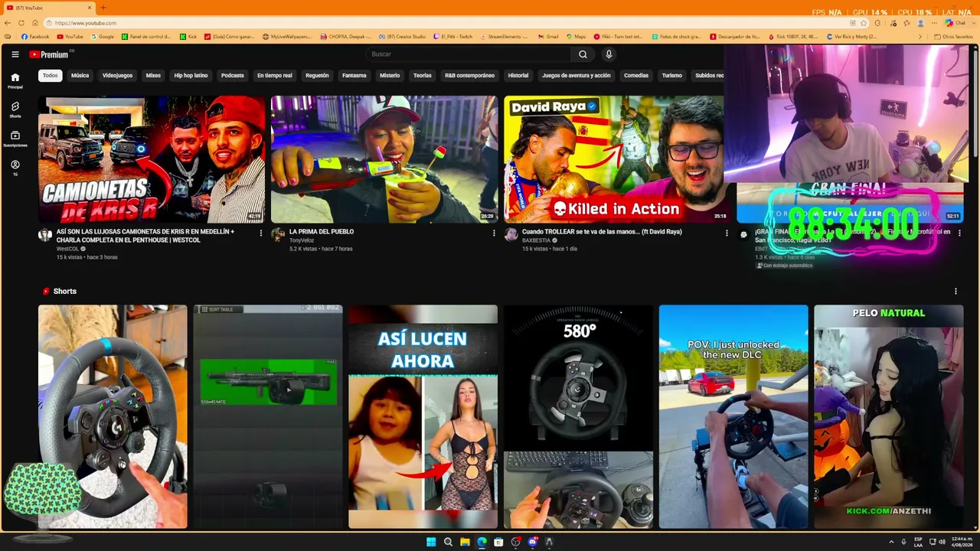Click browser back arrow

8,23
